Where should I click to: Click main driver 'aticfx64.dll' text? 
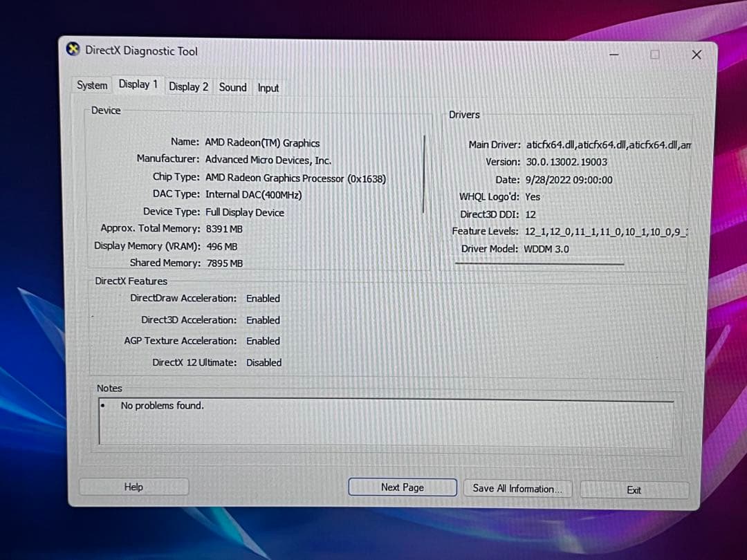coord(608,144)
